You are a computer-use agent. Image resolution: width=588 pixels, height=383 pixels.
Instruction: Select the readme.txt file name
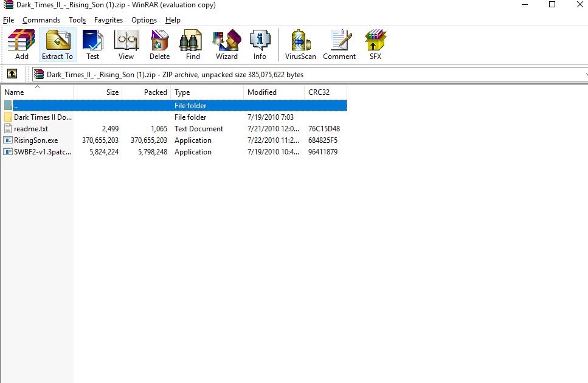click(x=31, y=128)
